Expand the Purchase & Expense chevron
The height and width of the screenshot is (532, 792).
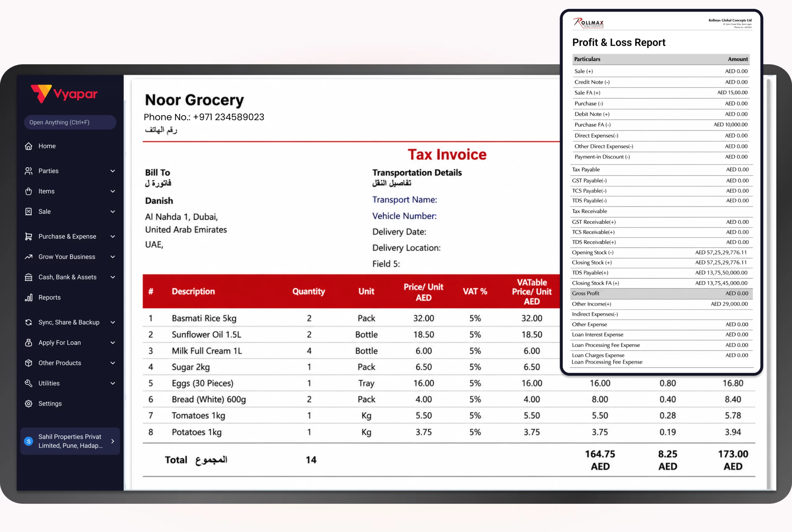click(113, 237)
